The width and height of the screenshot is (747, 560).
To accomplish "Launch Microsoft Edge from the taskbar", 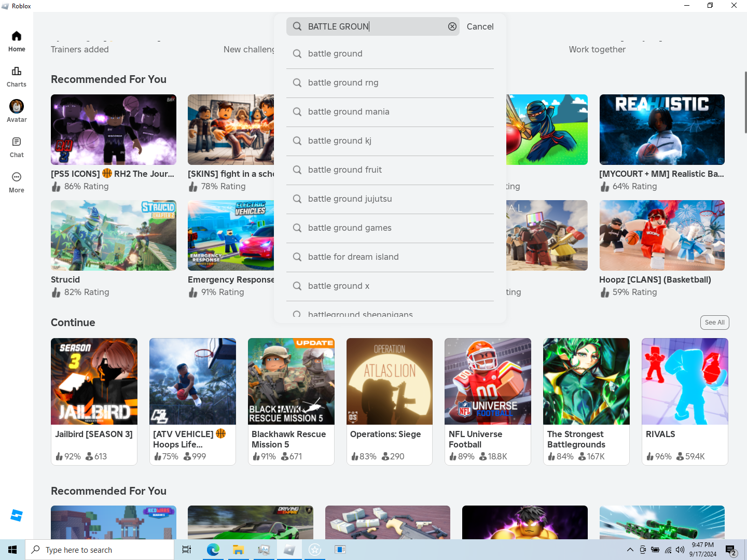I will (x=213, y=550).
